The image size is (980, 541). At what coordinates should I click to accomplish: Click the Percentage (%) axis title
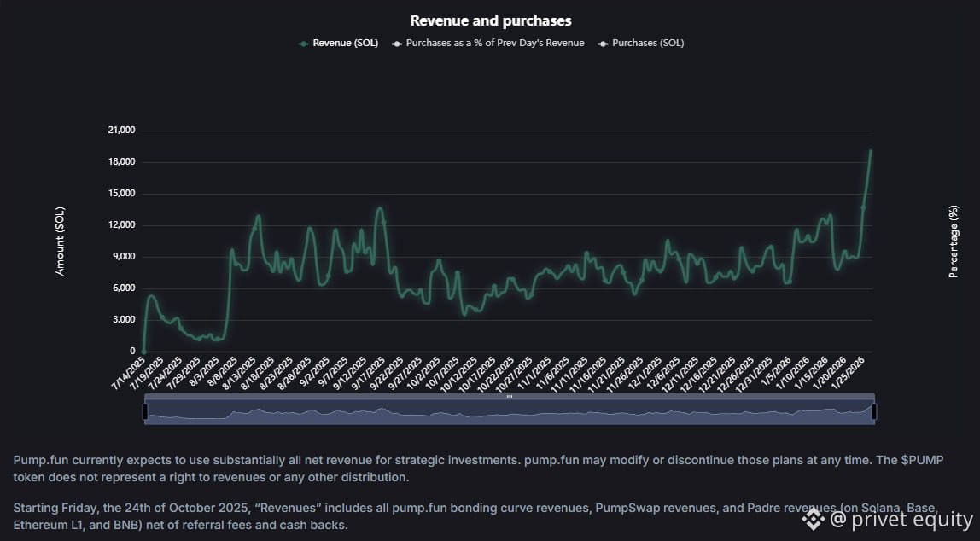[954, 241]
